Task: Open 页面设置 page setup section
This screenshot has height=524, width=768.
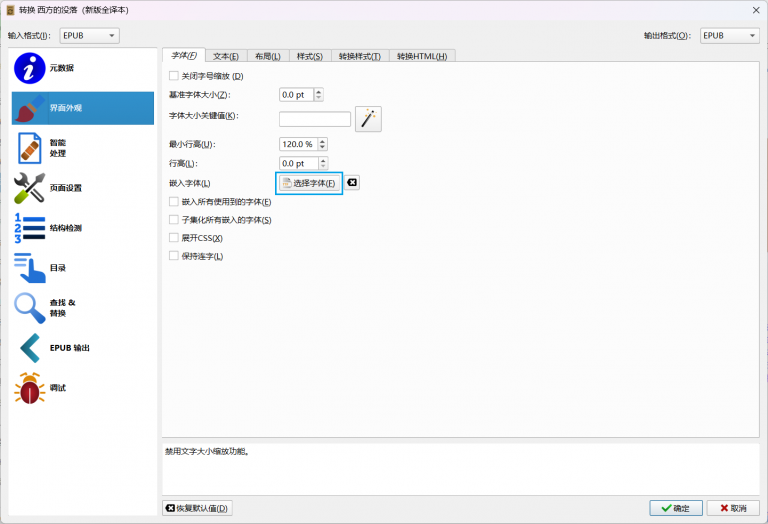Action: point(30,188)
